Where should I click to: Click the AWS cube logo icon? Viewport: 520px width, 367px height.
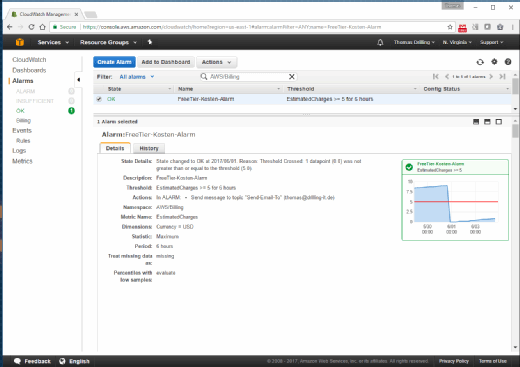(20, 42)
